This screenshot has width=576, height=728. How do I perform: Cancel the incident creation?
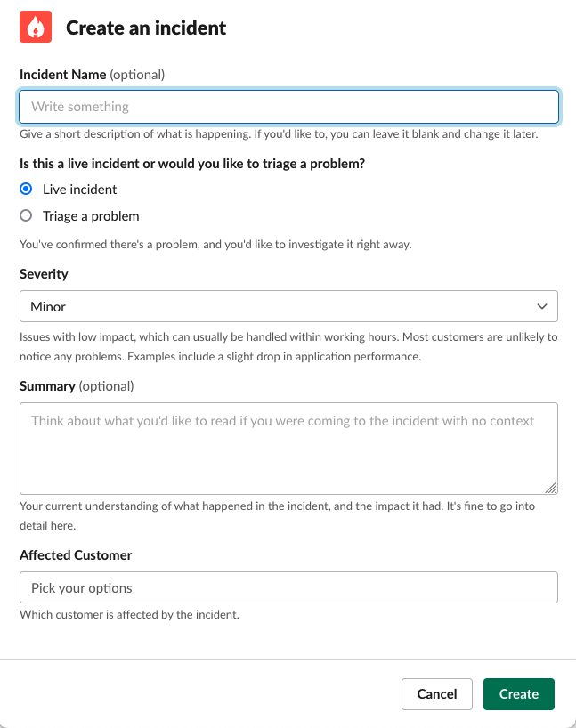[436, 694]
